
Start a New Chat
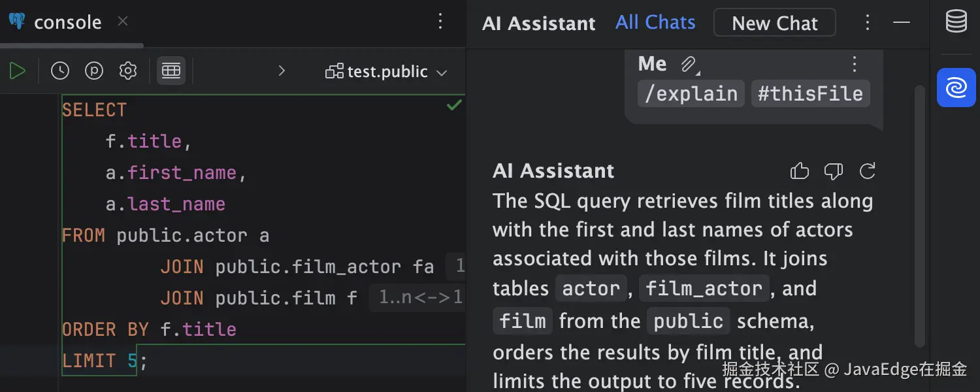774,23
